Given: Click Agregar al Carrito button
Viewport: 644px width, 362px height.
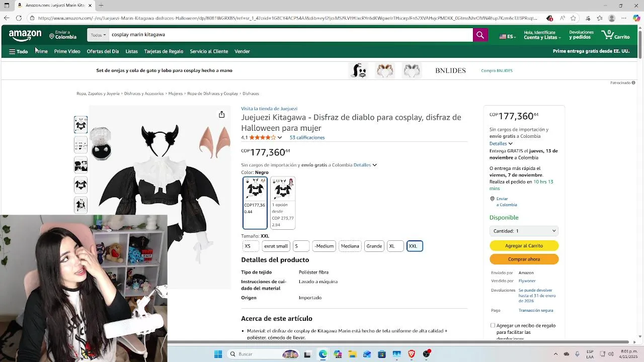Looking at the screenshot, I should point(524,246).
